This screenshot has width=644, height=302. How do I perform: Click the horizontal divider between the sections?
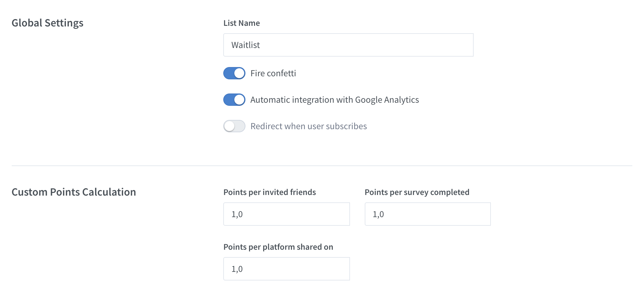pos(322,166)
